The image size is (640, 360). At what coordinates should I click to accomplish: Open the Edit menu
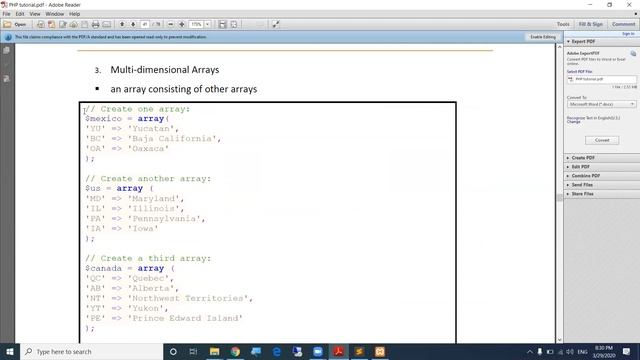pos(20,14)
